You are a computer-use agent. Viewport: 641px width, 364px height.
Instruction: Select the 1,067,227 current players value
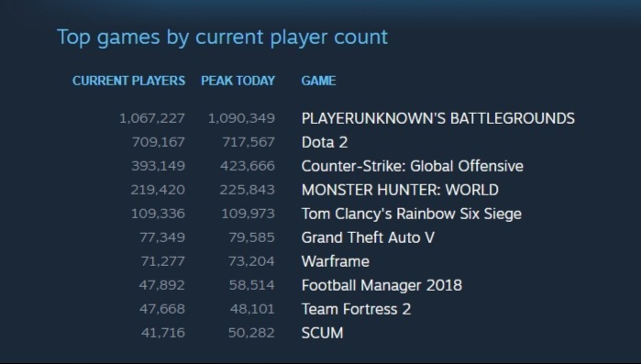(x=152, y=118)
